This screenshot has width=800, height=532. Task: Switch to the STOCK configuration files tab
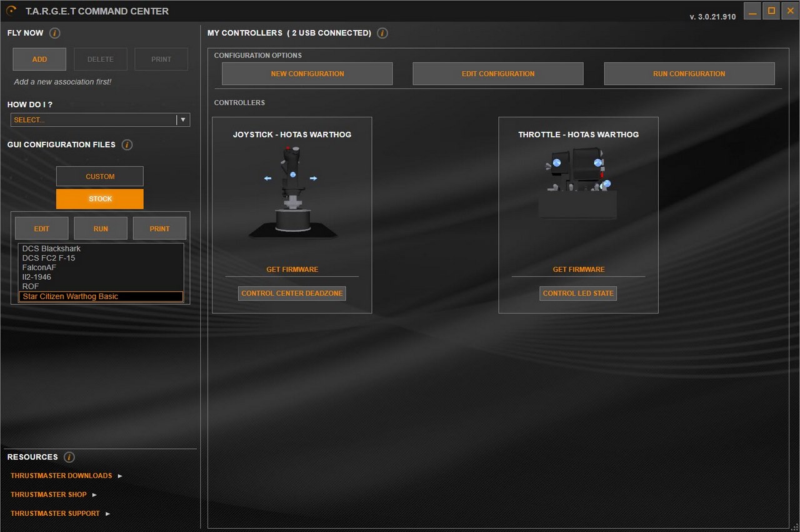(100, 199)
